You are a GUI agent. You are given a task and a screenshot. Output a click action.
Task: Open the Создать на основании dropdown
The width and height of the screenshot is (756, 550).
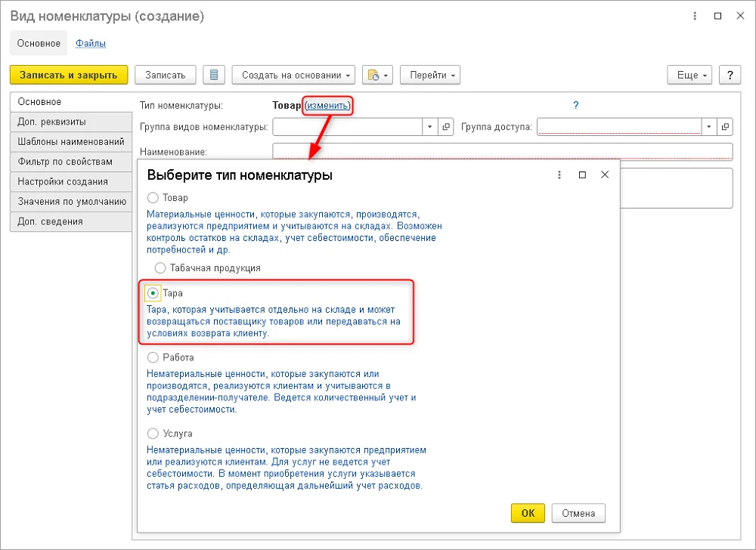(x=293, y=75)
